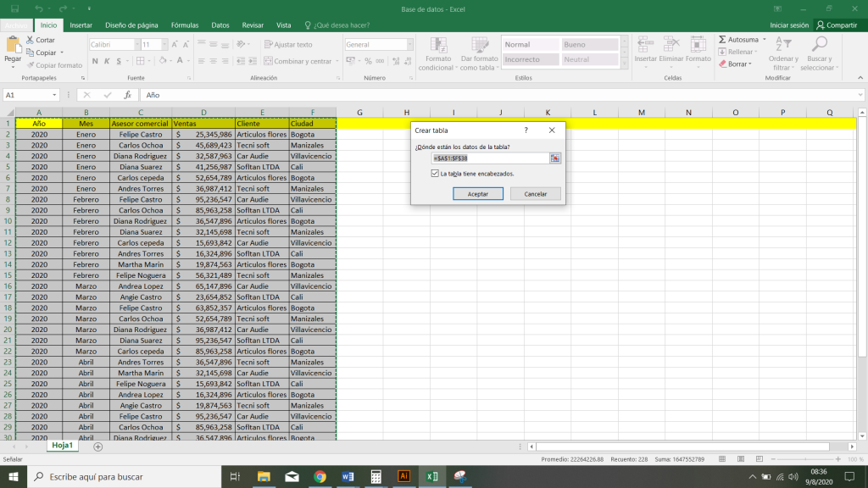This screenshot has height=488, width=868.
Task: Open Ordenar y filtrar
Action: 783,53
